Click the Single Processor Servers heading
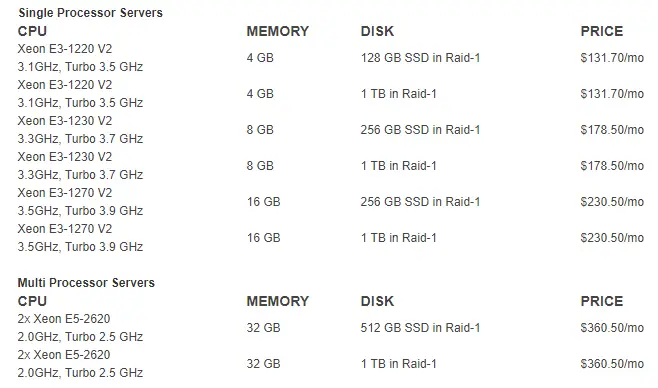The image size is (658, 388). 90,13
